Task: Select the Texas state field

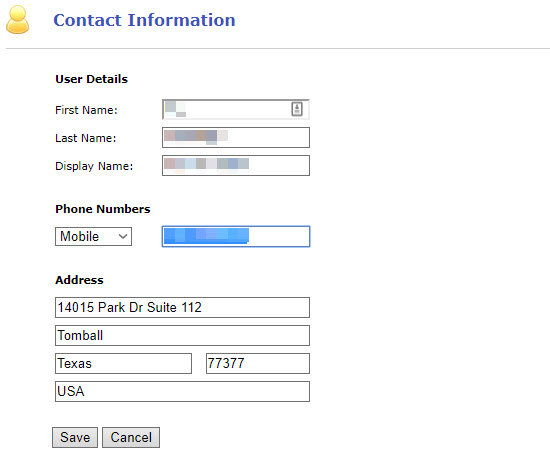Action: point(123,364)
